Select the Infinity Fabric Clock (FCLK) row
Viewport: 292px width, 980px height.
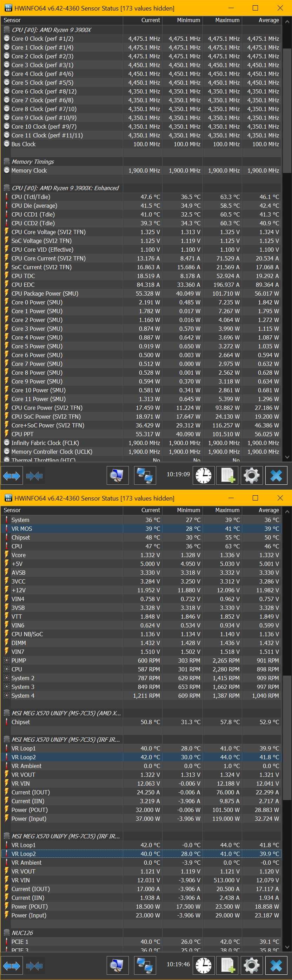(x=141, y=443)
